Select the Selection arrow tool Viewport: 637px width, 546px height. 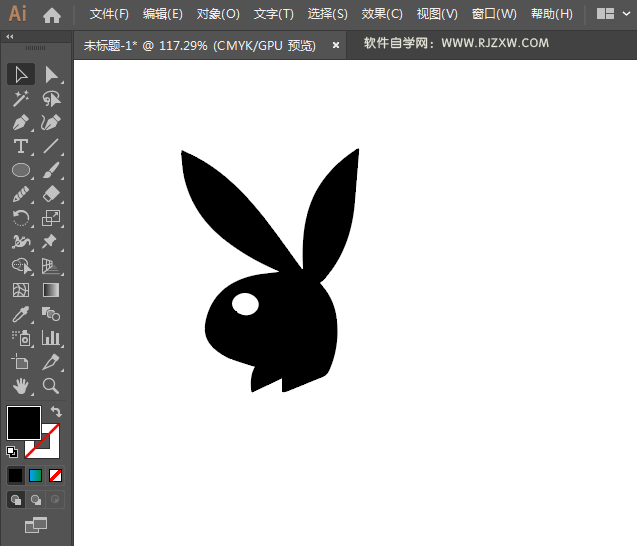(x=21, y=74)
